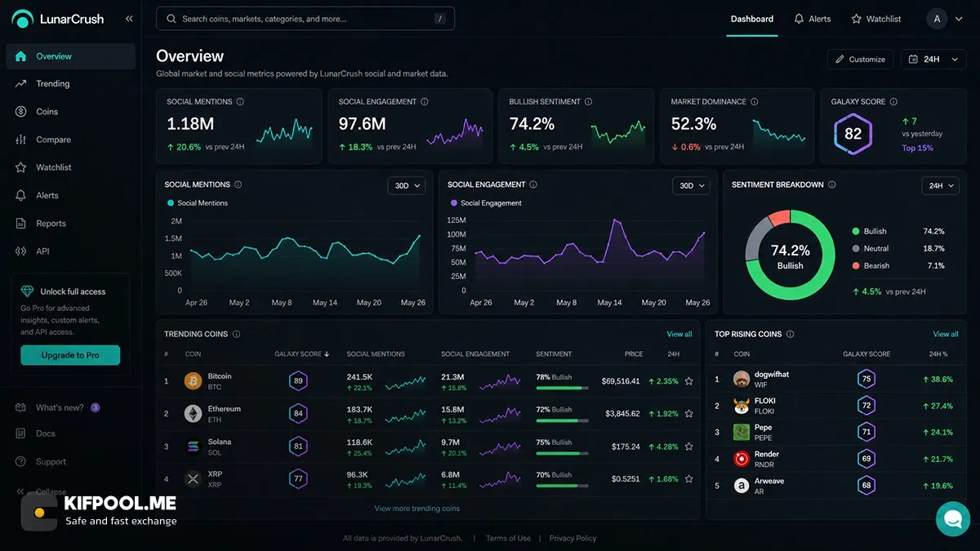
Task: Collapse sidebar with double-chevron icon
Action: pos(129,19)
